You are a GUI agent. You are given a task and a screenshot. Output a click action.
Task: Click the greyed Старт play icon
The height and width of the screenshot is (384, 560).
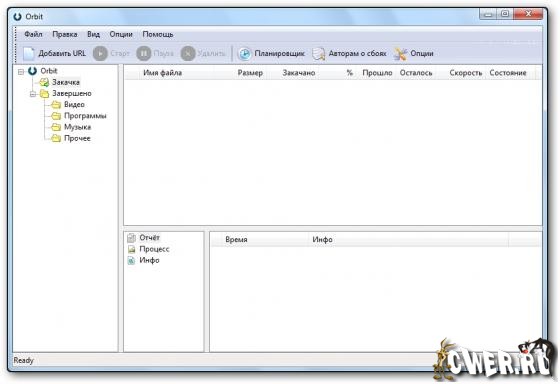[100, 54]
